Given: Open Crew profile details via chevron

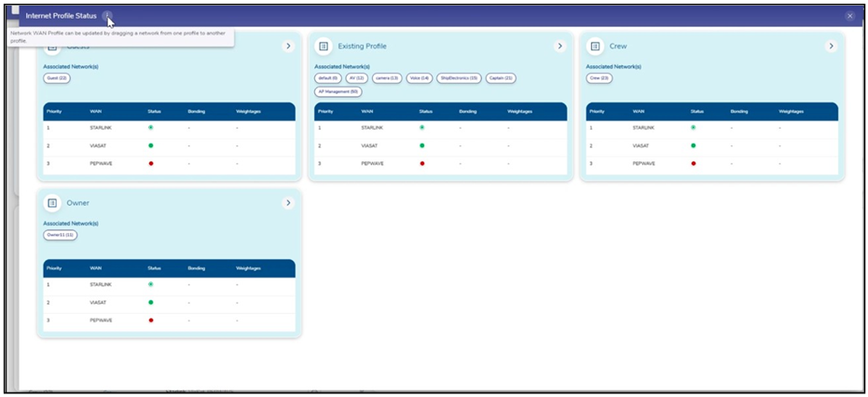Looking at the screenshot, I should [x=831, y=46].
